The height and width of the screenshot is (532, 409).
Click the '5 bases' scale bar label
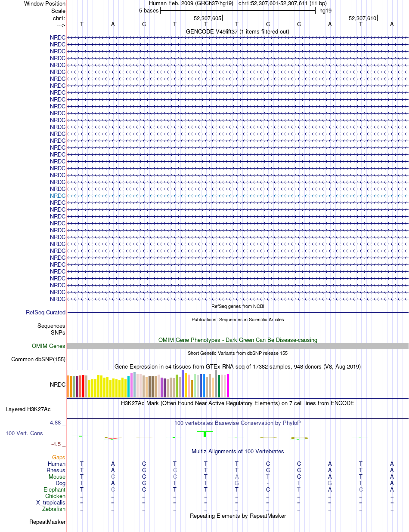click(x=149, y=11)
